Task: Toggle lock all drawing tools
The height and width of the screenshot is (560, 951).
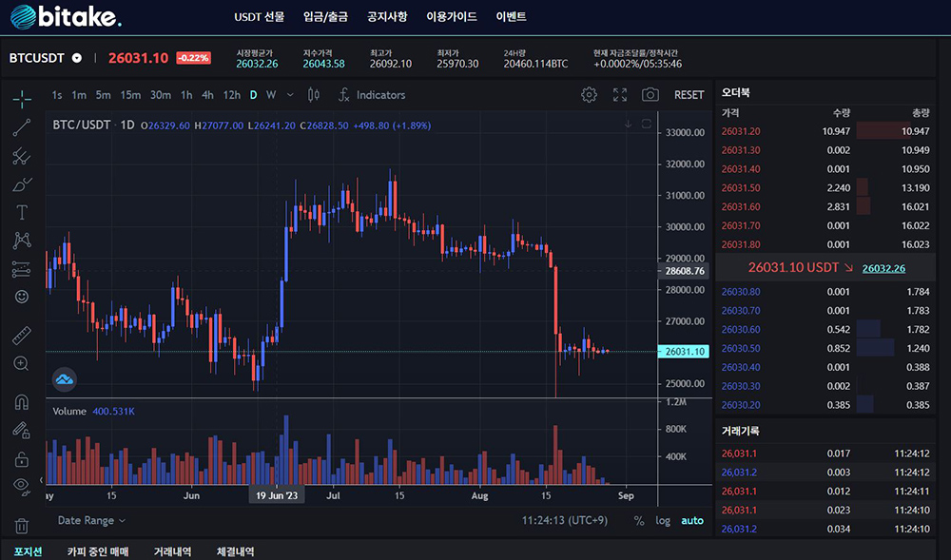Action: click(21, 458)
